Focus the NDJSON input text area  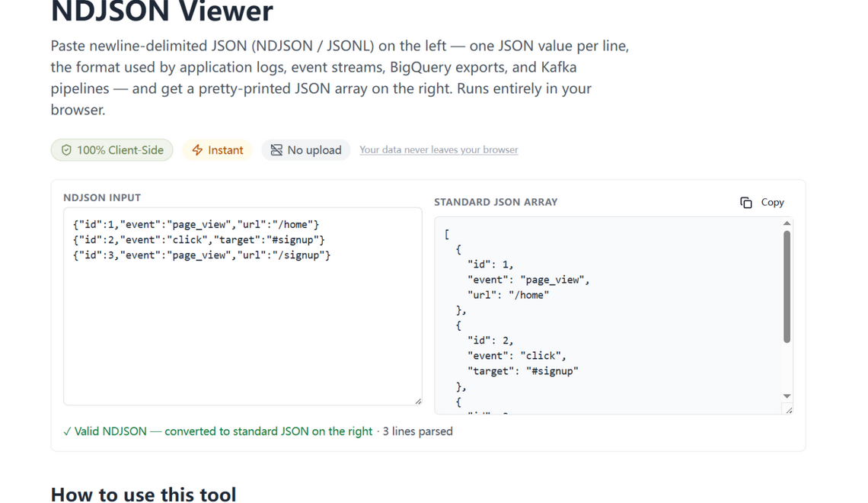click(x=242, y=306)
